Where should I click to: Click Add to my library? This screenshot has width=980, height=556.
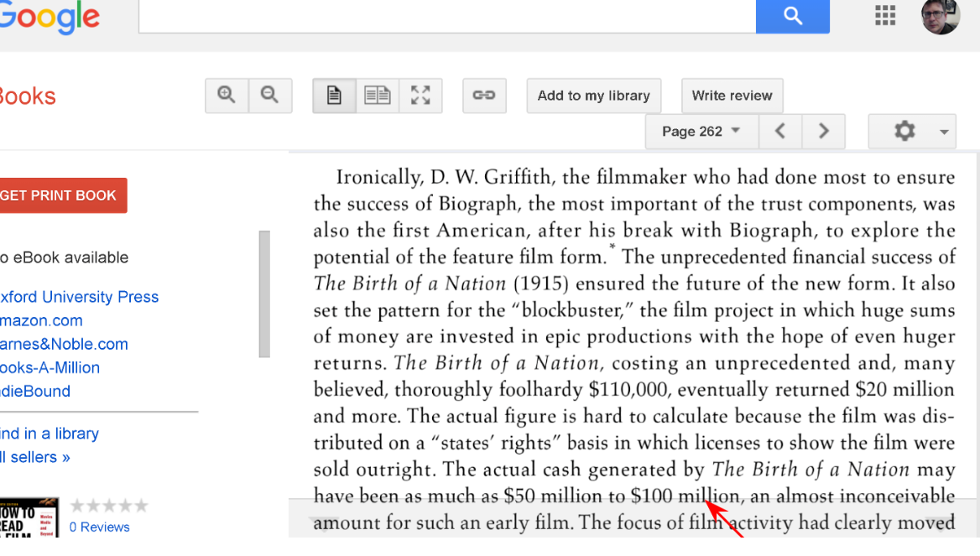pos(593,96)
